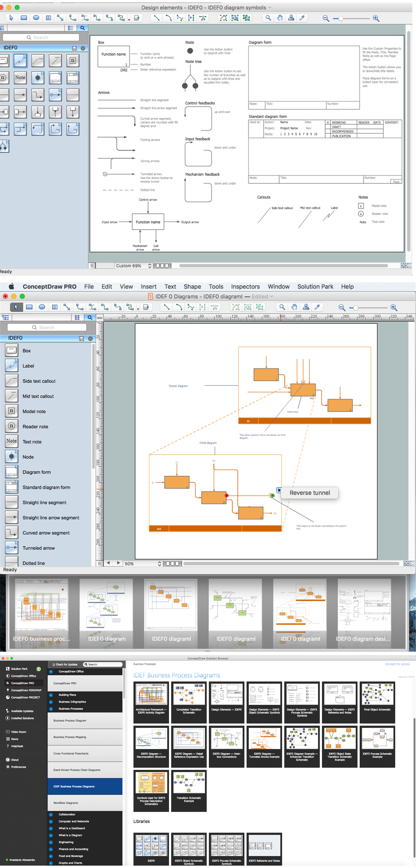This screenshot has height=868, width=416.
Task: Choose the pointer arrow tool in the middle window
Action: pos(16,307)
